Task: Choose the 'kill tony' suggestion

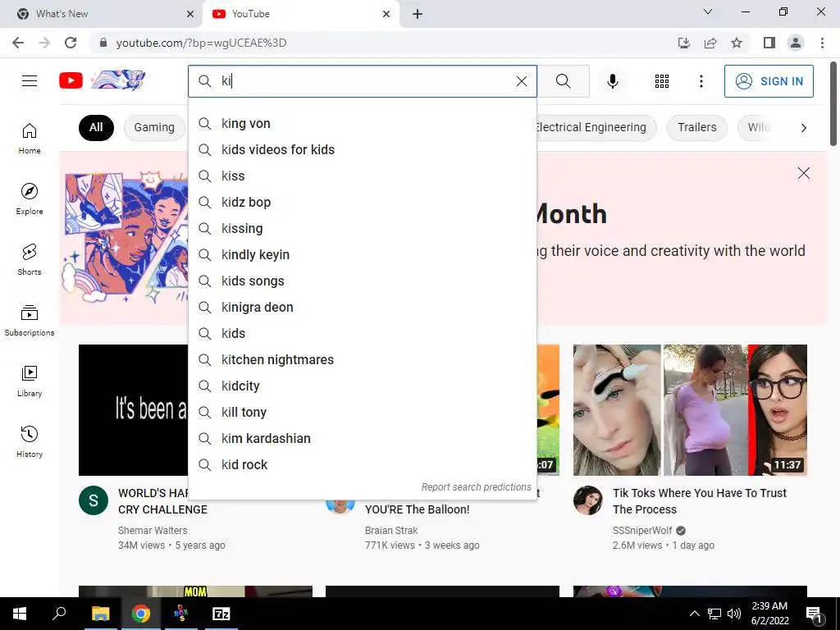Action: point(362,412)
